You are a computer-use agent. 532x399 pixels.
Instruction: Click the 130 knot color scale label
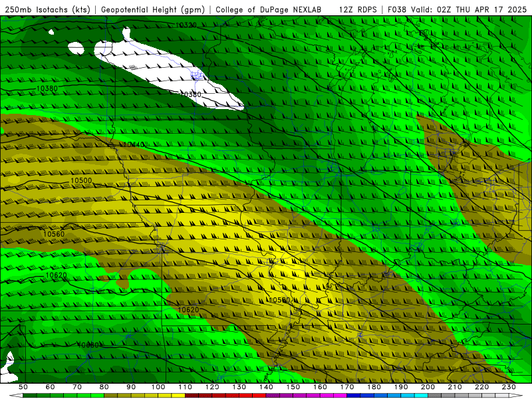point(239,387)
